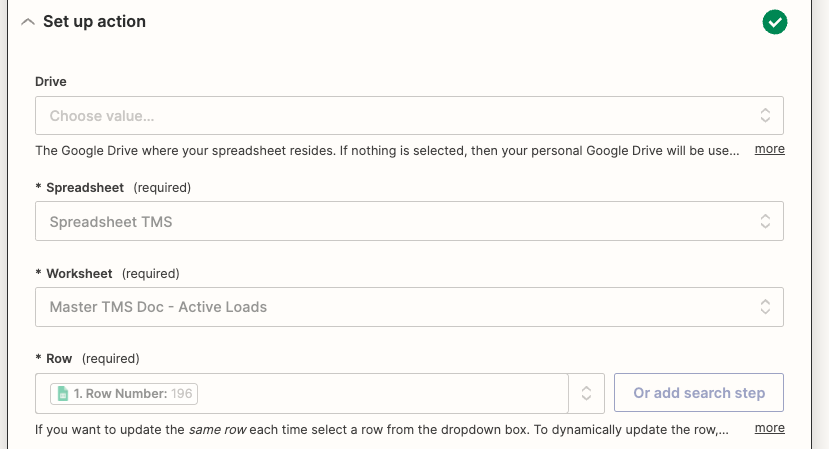Click the up-down arrows in the Drive field

pos(765,116)
